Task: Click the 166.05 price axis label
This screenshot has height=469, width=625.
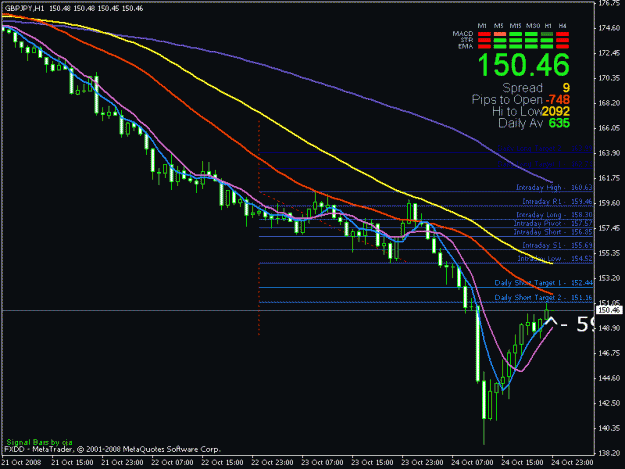Action: click(x=609, y=128)
